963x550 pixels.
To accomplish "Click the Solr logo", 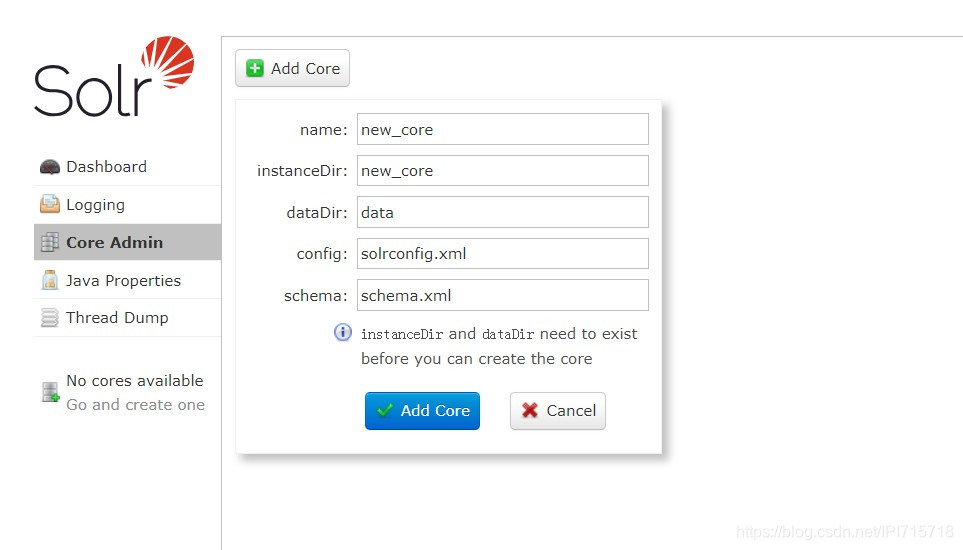I will (114, 76).
